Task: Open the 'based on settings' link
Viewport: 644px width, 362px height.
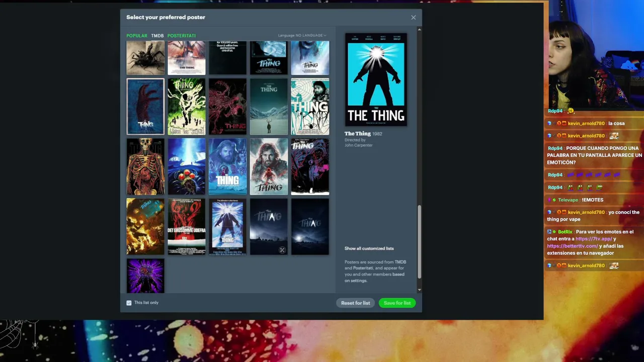Action: [374, 278]
